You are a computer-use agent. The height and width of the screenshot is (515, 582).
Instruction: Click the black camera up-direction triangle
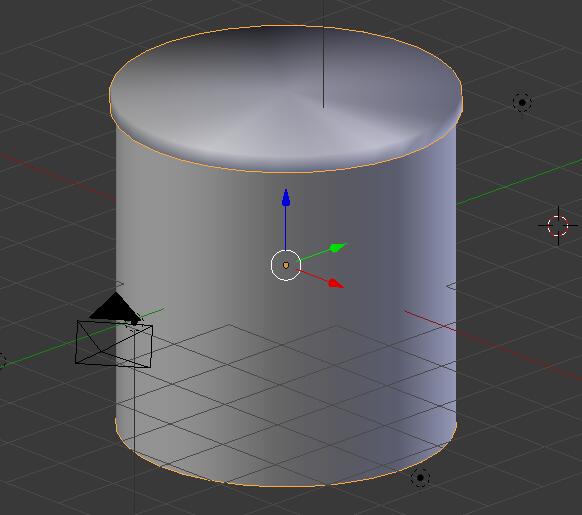(115, 307)
